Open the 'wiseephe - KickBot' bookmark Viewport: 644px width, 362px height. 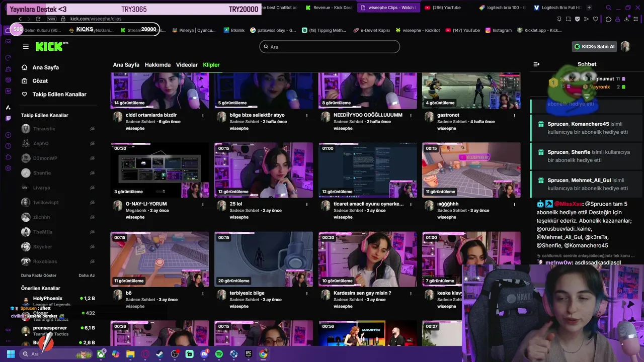click(x=418, y=30)
